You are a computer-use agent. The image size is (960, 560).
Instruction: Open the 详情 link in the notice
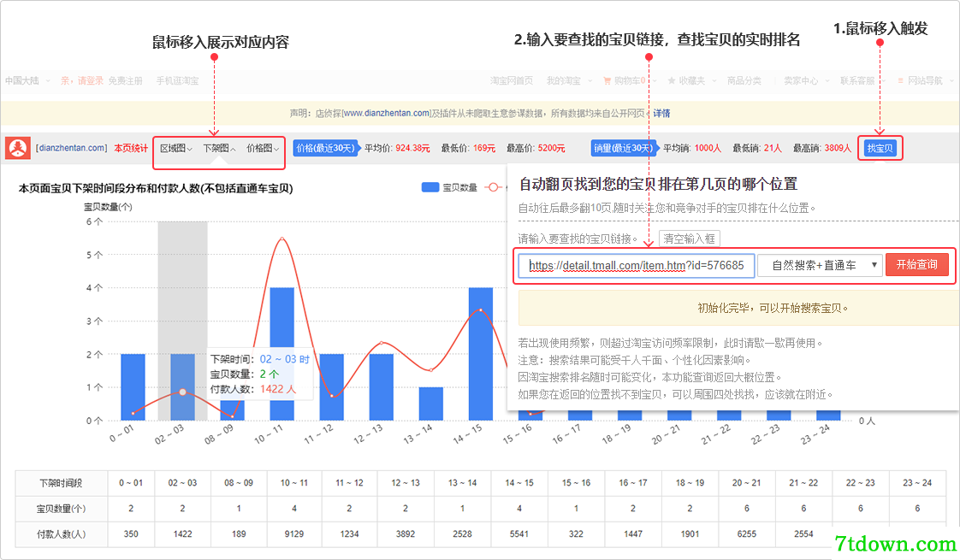click(662, 113)
